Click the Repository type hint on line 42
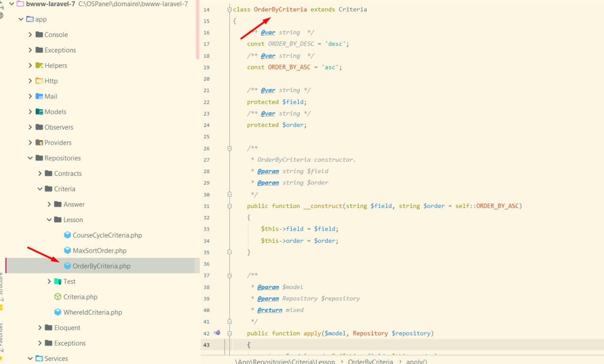 370,333
